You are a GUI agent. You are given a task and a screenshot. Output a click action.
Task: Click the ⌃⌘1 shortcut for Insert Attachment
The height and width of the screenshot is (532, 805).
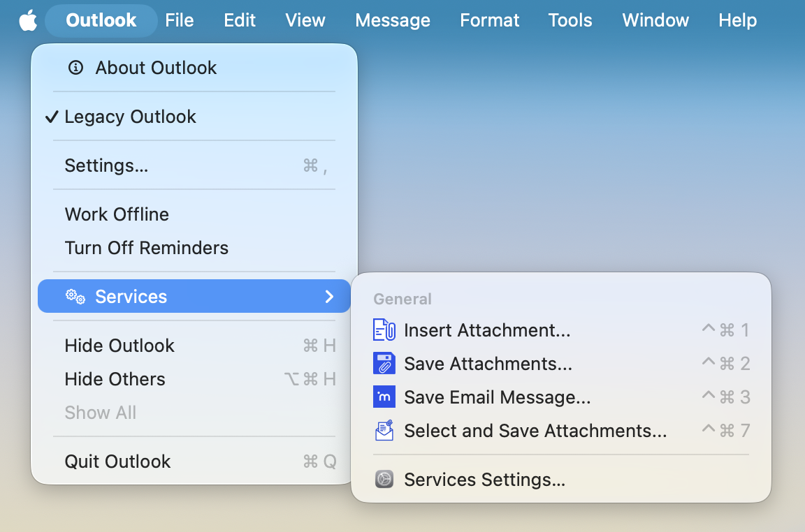click(726, 330)
